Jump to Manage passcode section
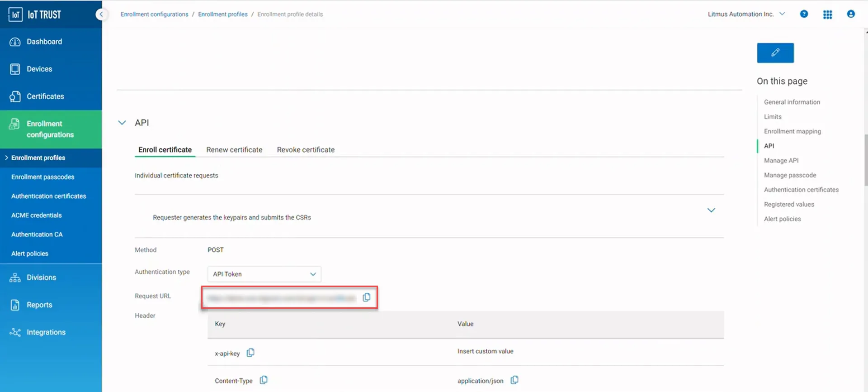This screenshot has height=392, width=868. pos(790,175)
